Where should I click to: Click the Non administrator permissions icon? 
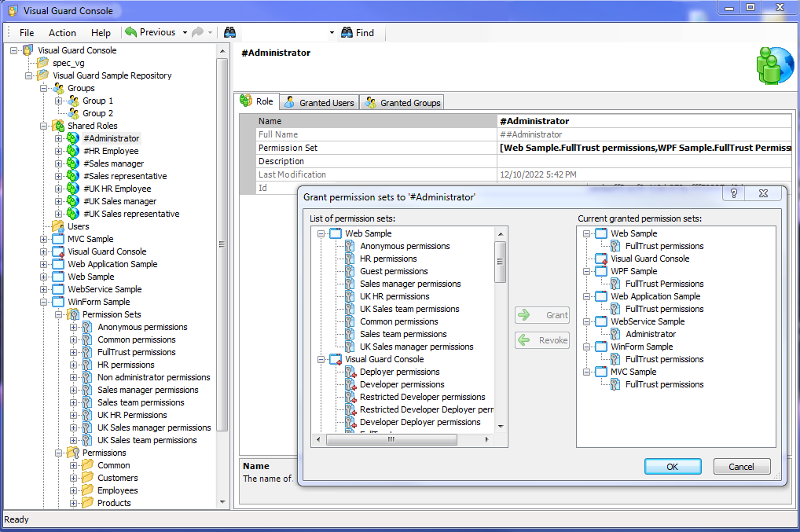pyautogui.click(x=88, y=377)
